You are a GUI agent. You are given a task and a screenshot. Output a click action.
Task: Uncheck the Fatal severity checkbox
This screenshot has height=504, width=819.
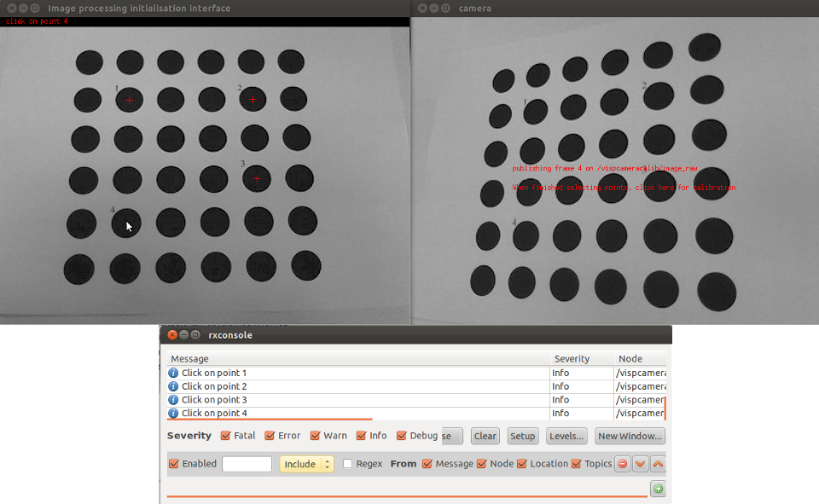(226, 436)
